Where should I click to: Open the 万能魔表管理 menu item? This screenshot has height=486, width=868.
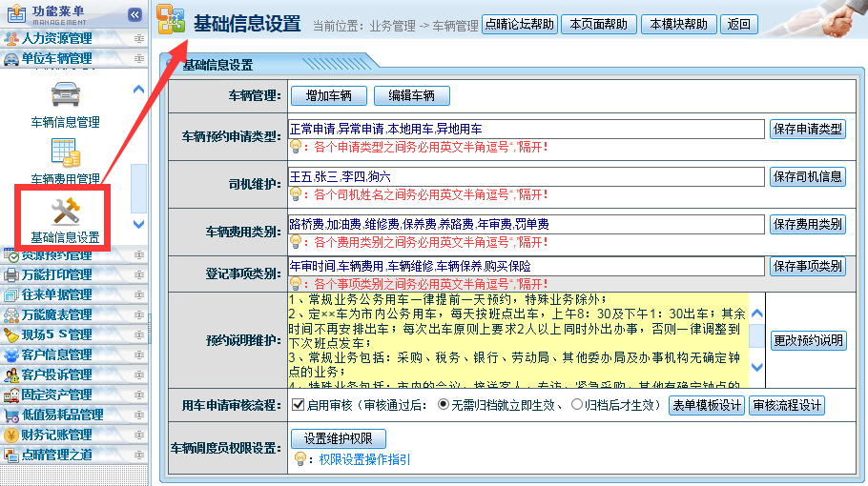point(56,315)
